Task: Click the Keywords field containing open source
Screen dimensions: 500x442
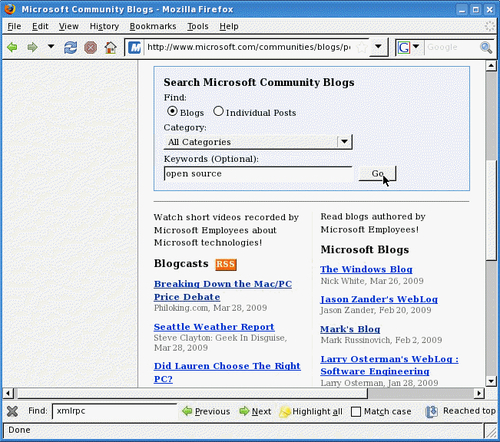Action: pos(258,174)
